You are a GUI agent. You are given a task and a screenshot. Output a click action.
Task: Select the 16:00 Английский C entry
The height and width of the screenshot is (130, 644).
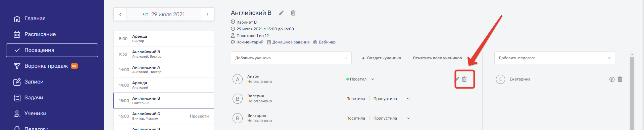click(164, 116)
